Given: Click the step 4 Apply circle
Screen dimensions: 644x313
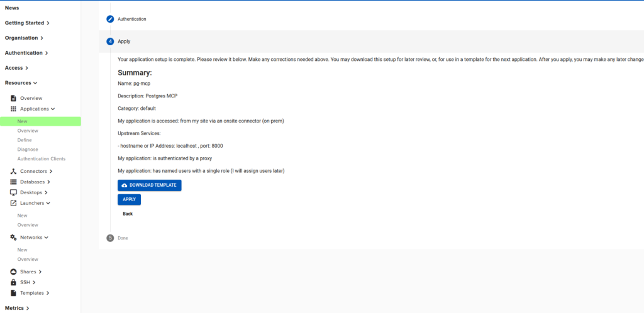Looking at the screenshot, I should click(110, 41).
